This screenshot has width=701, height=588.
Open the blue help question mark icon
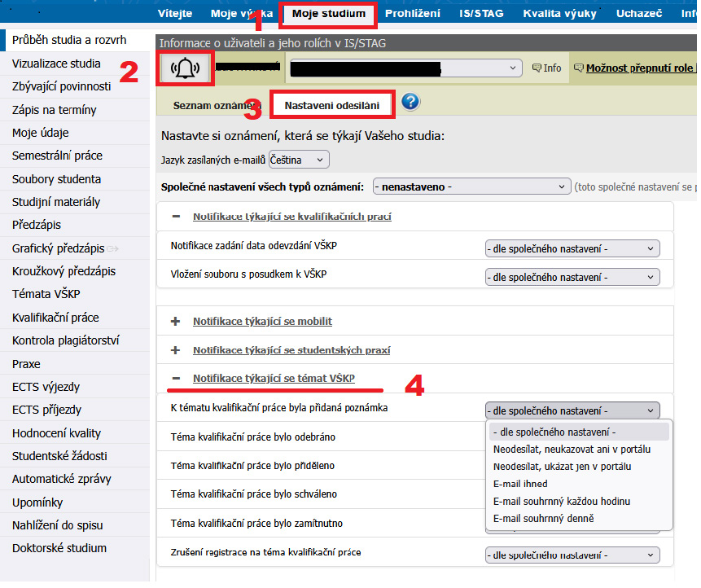tap(410, 102)
